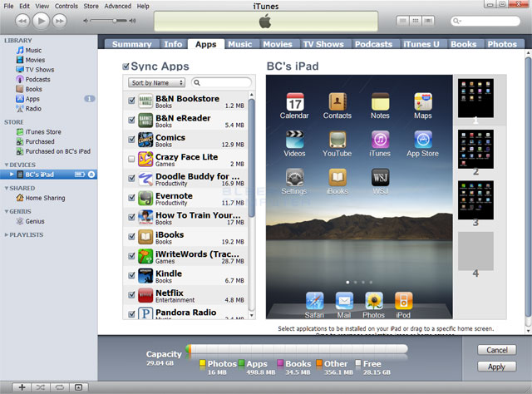The image size is (532, 394).
Task: Select the Safari dock icon
Action: coord(314,301)
